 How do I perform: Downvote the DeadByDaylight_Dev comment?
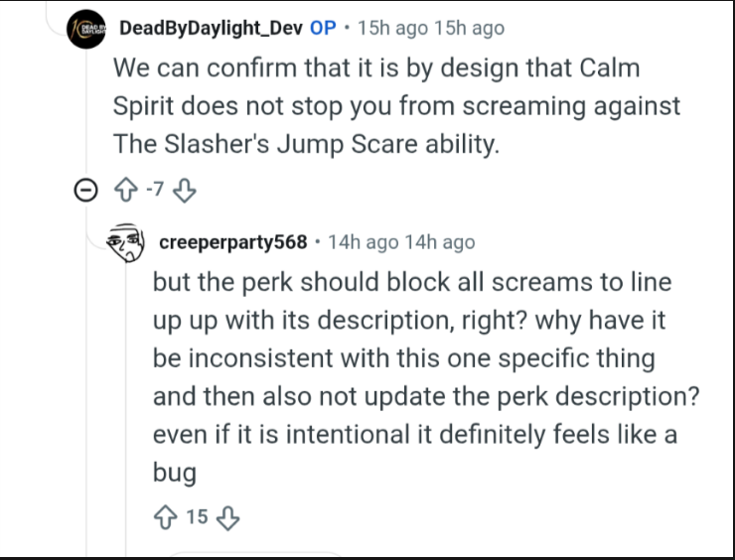pos(184,191)
